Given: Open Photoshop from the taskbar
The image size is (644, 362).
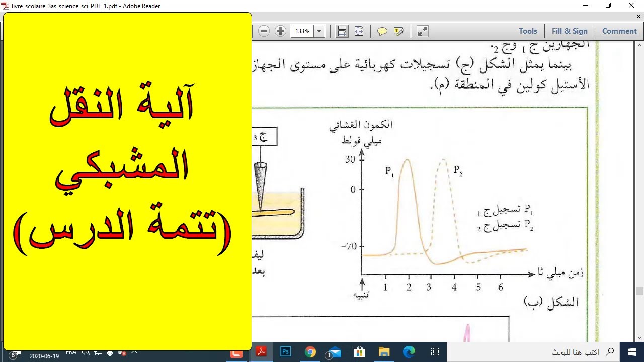Looking at the screenshot, I should pos(286,352).
